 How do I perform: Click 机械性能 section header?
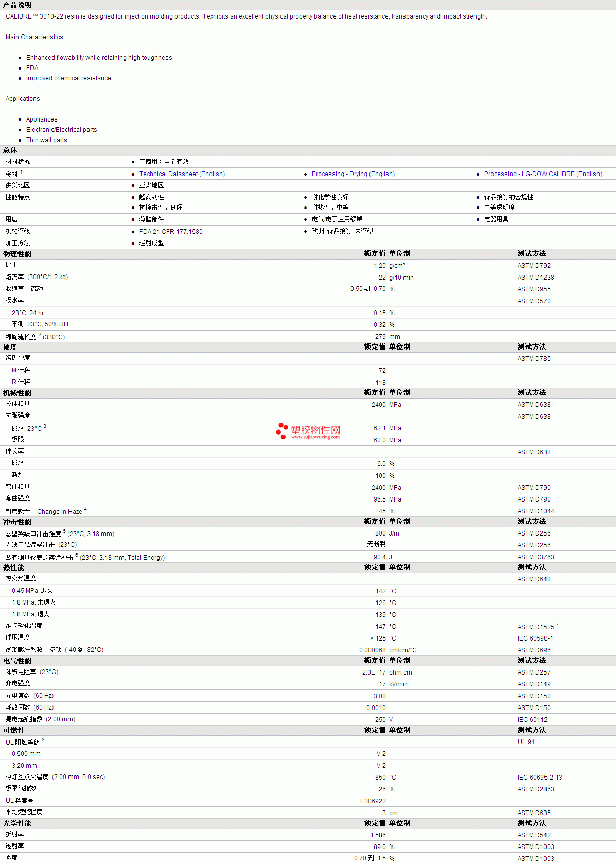(17, 393)
